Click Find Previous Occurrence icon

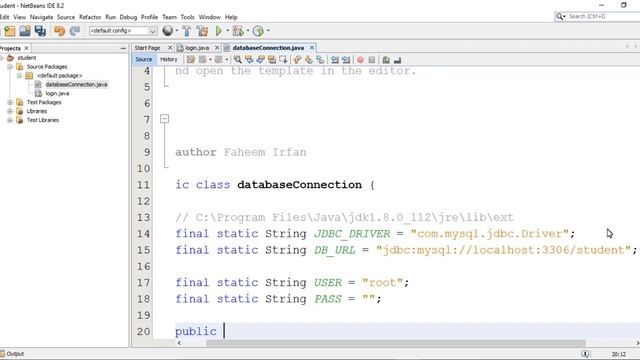point(249,60)
